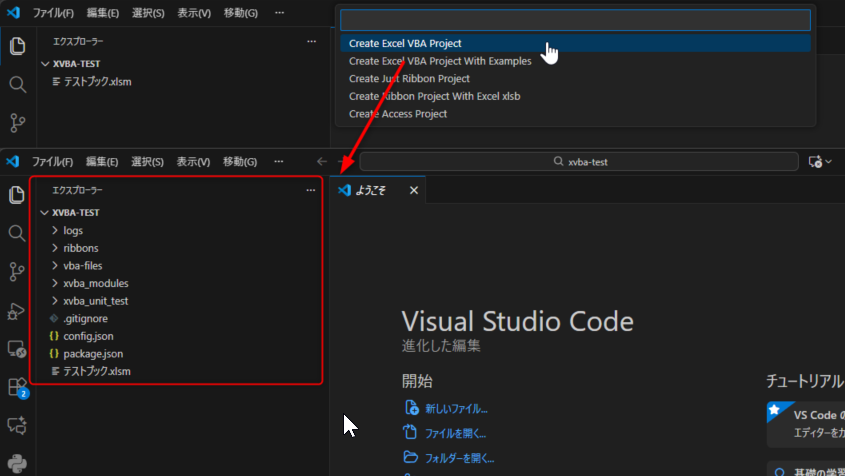Open 編集(E) menu in upper window
Screen dimensions: 845x476
click(102, 13)
